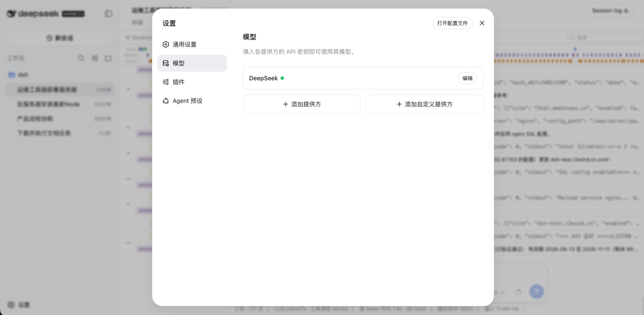
Task: Open the 通用设置 section
Action: [192, 44]
